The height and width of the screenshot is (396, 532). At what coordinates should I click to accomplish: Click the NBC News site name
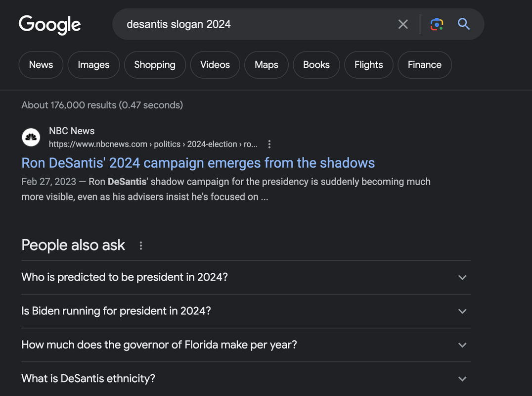[72, 131]
